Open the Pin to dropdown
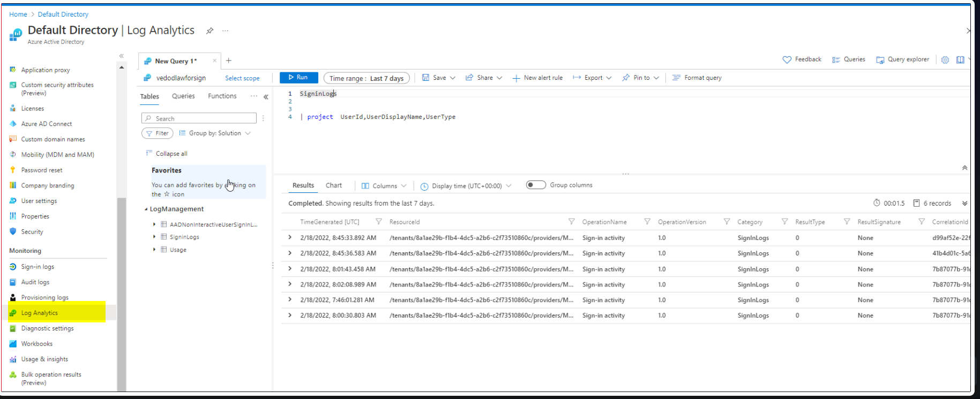This screenshot has height=399, width=980. click(640, 78)
